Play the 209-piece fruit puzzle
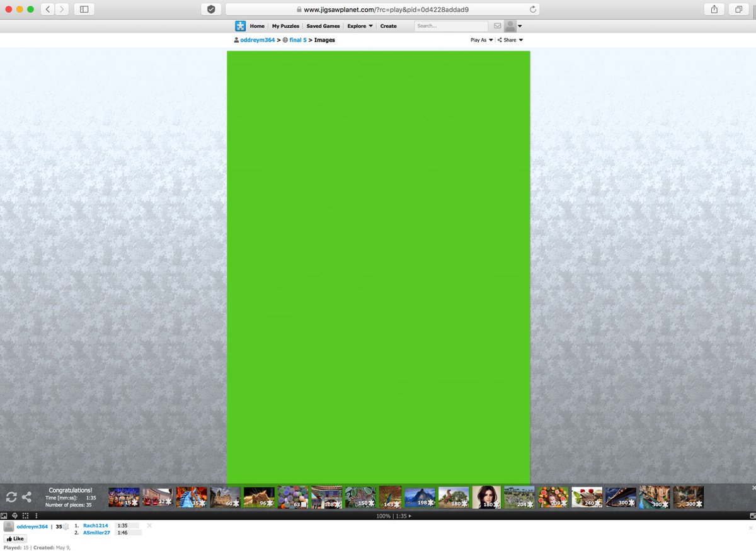756x551 pixels. (553, 497)
